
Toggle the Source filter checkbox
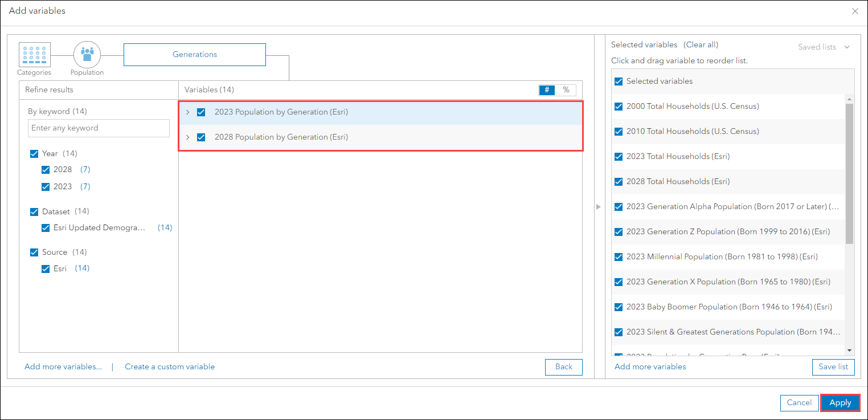tap(34, 252)
